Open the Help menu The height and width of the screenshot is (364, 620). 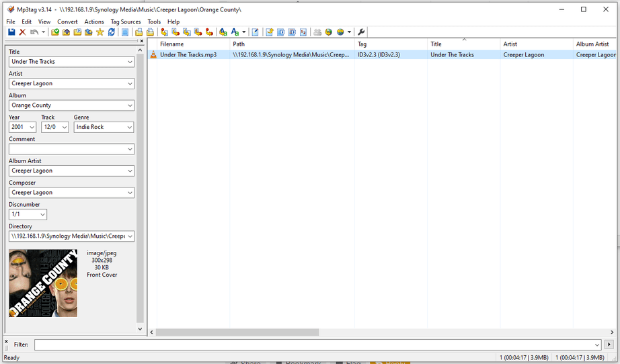click(173, 21)
